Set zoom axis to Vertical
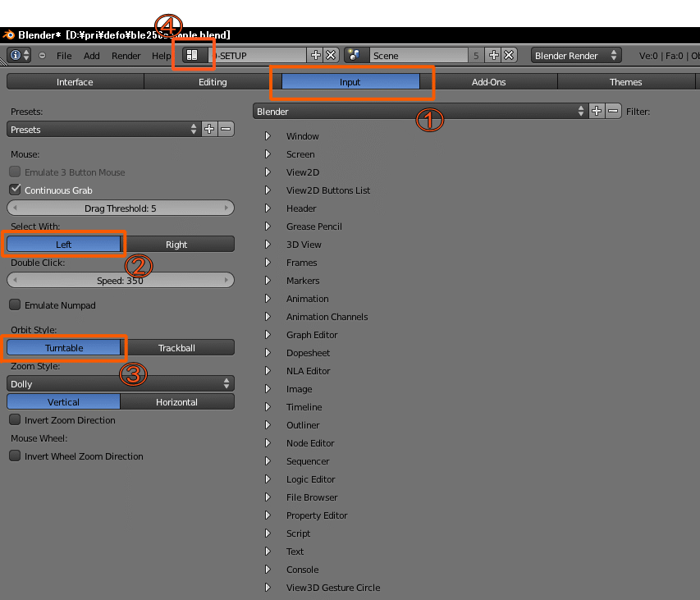Screen dimensions: 700x600 click(x=63, y=402)
